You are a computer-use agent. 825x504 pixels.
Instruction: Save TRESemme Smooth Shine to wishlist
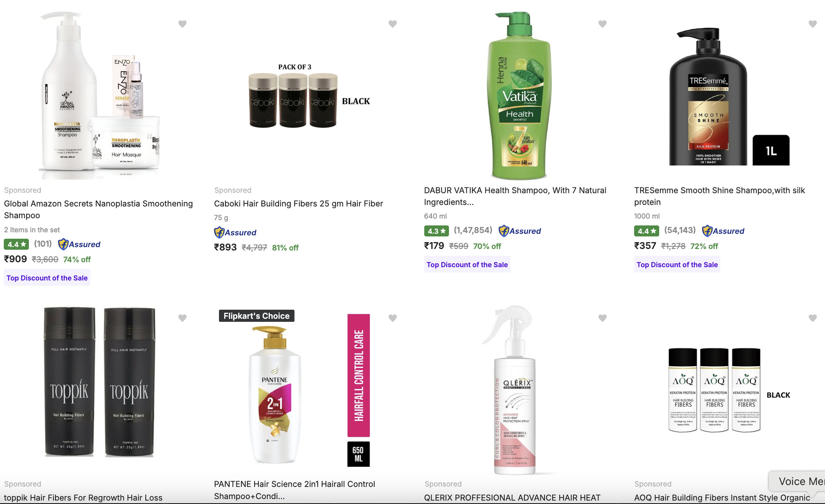(x=812, y=24)
